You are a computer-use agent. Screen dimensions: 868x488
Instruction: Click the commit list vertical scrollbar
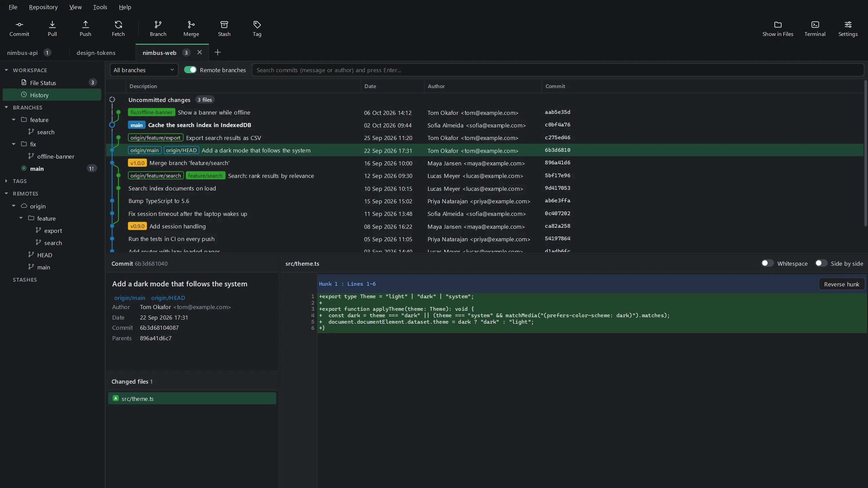(x=866, y=153)
